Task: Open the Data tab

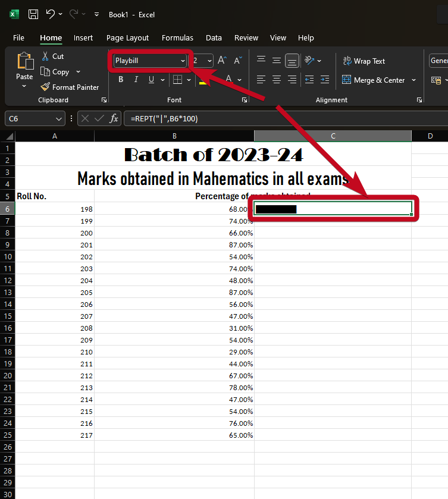Action: tap(214, 38)
